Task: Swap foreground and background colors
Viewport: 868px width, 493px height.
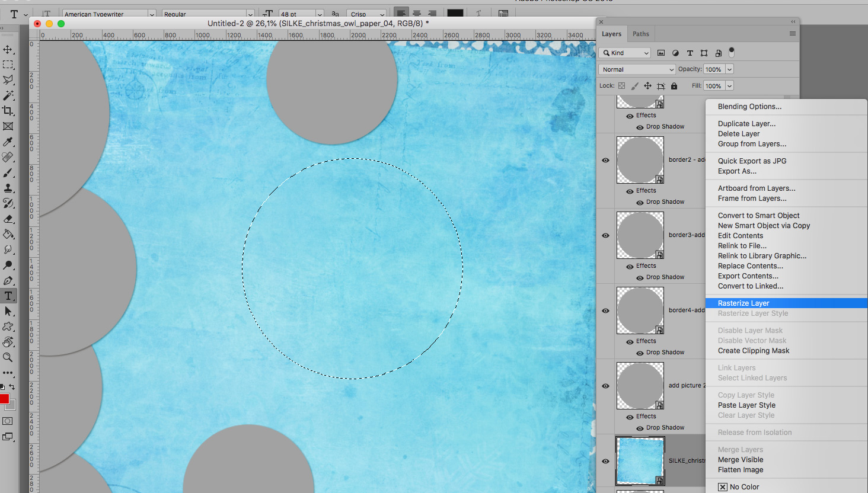Action: (x=12, y=387)
